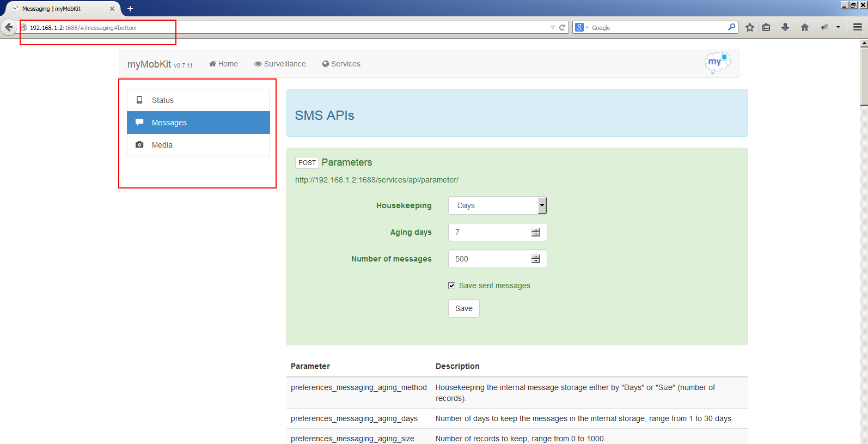
Task: Select Media in sidebar
Action: (x=199, y=145)
